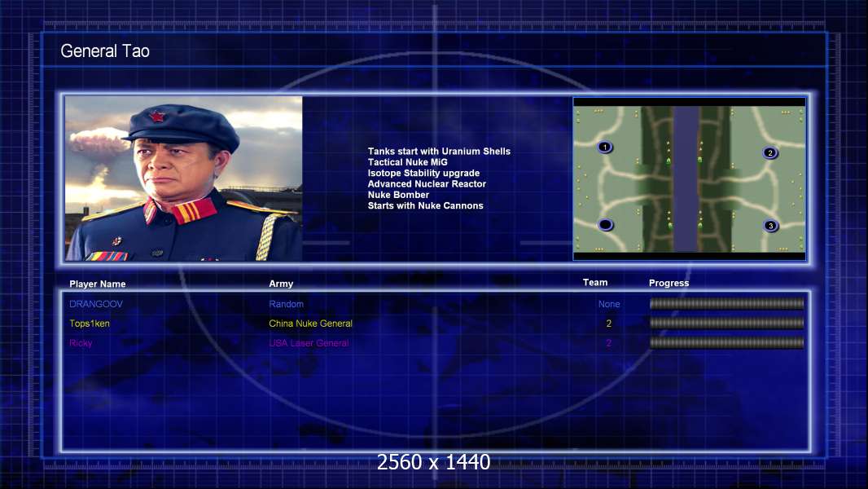Select the Player Name column header
This screenshot has height=489, width=868.
click(98, 284)
